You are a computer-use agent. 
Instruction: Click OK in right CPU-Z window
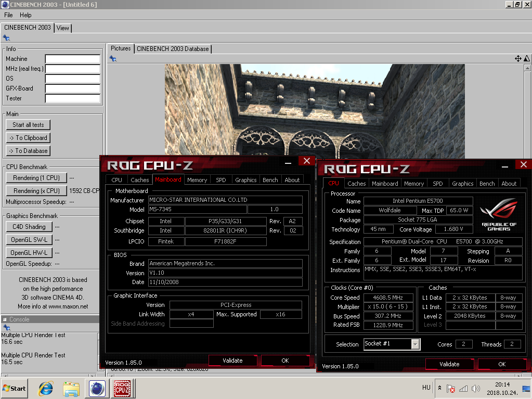(x=502, y=364)
